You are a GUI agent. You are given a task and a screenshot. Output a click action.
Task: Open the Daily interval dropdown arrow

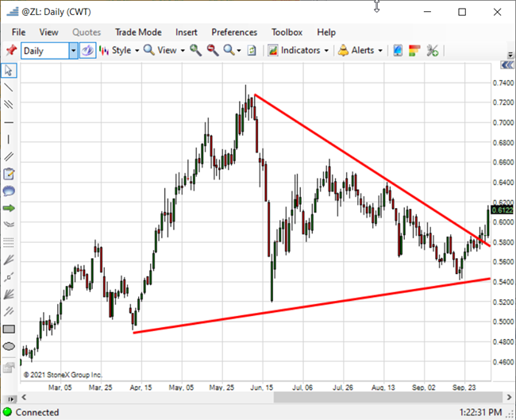pos(73,51)
